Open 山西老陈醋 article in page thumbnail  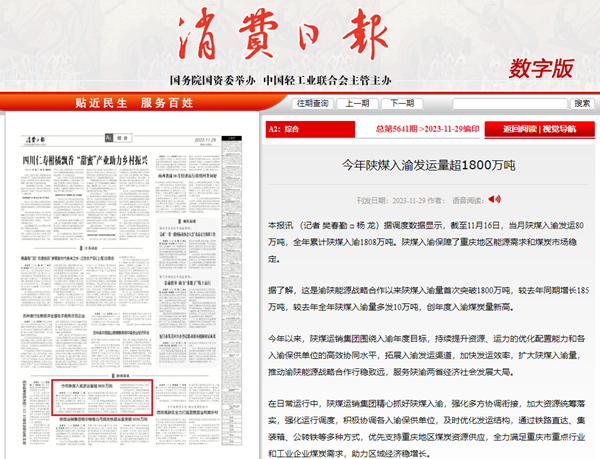coord(187,176)
